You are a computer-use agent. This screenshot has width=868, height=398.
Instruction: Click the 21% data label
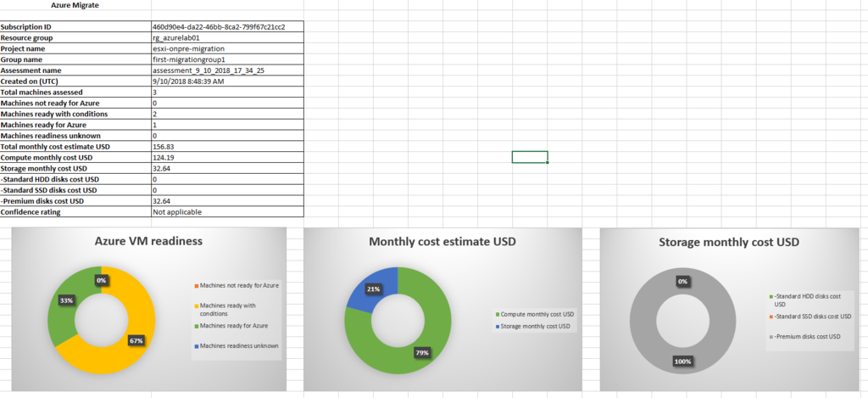tap(373, 289)
